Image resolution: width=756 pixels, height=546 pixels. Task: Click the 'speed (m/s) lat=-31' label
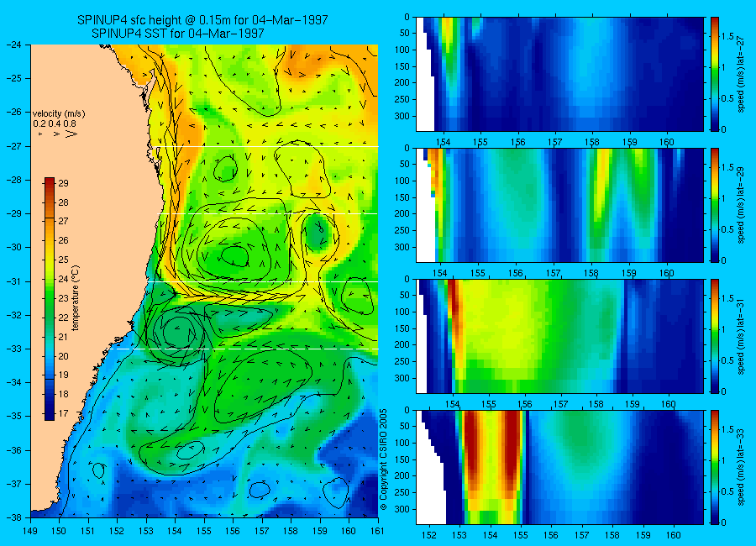[x=742, y=336]
